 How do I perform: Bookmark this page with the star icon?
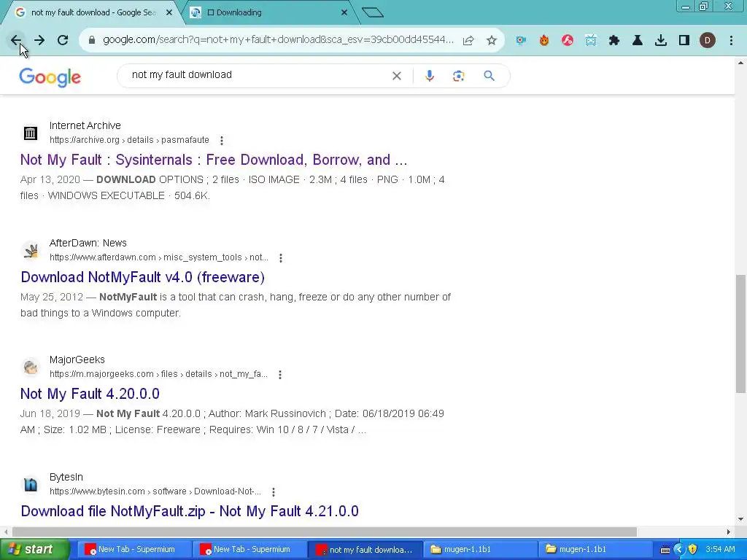pyautogui.click(x=492, y=41)
